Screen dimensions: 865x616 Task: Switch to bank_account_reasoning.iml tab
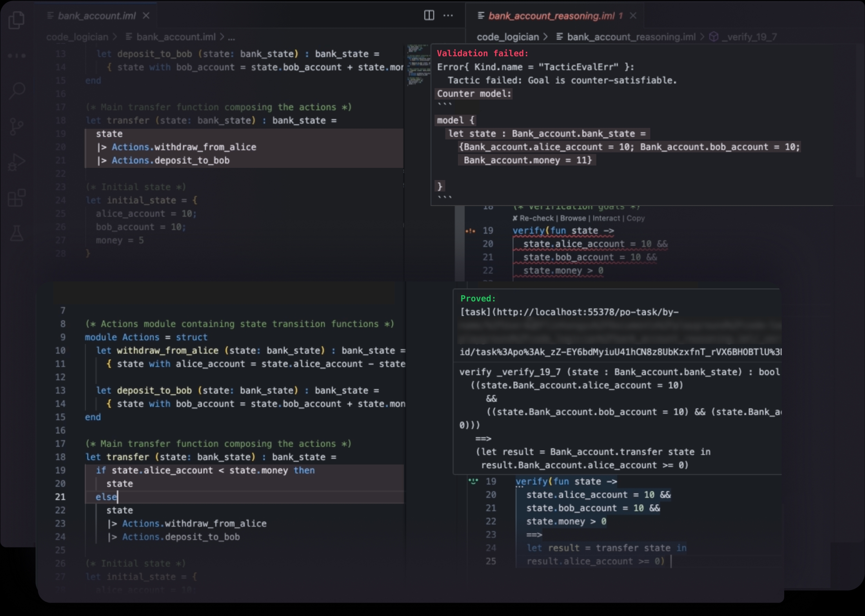coord(551,16)
